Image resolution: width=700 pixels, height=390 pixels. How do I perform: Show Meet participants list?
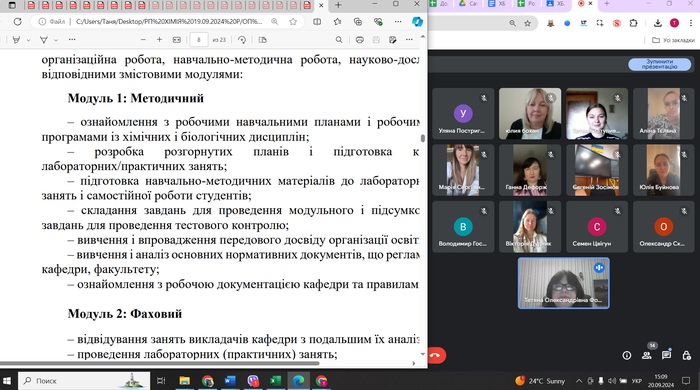coord(646,355)
